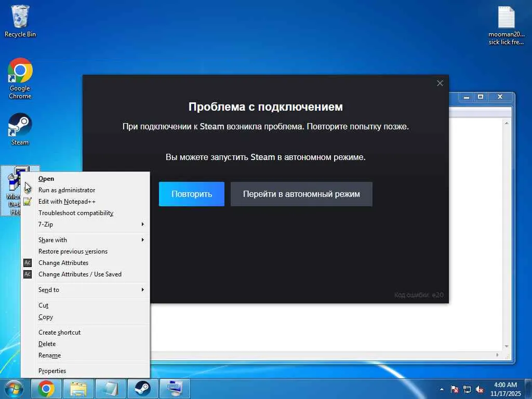
Task: Click the Ac icon beside Change Attributes / Use Saved
Action: click(x=28, y=274)
